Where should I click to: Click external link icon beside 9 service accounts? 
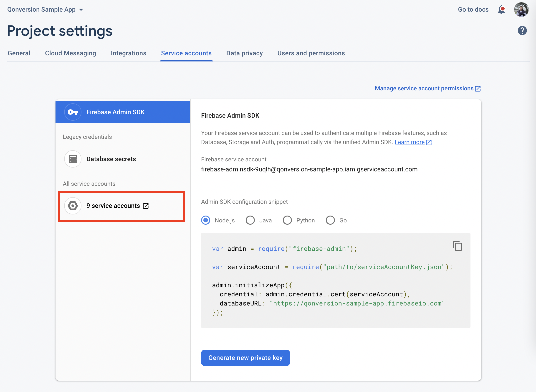[146, 206]
